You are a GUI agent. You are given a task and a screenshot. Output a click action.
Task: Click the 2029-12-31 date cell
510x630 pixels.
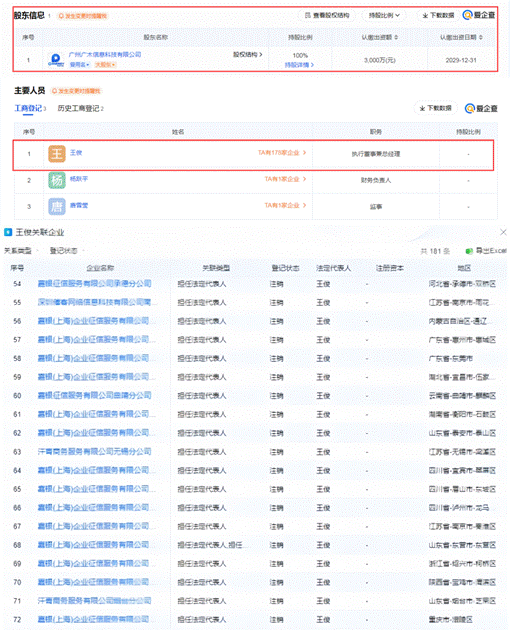[x=461, y=60]
